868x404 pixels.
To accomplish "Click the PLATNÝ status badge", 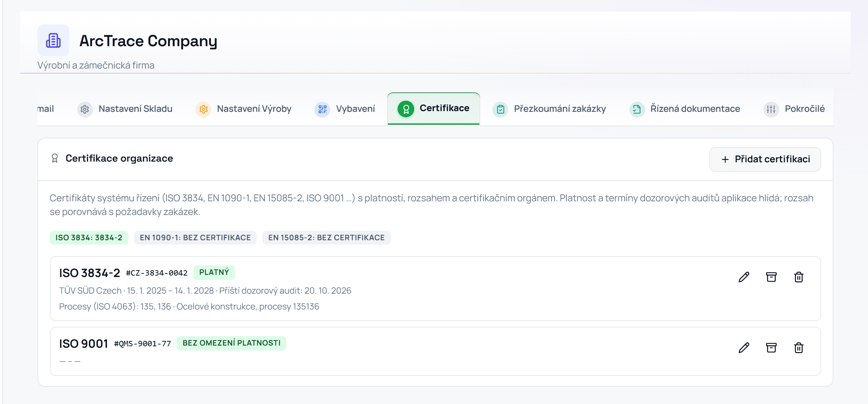I will [214, 272].
